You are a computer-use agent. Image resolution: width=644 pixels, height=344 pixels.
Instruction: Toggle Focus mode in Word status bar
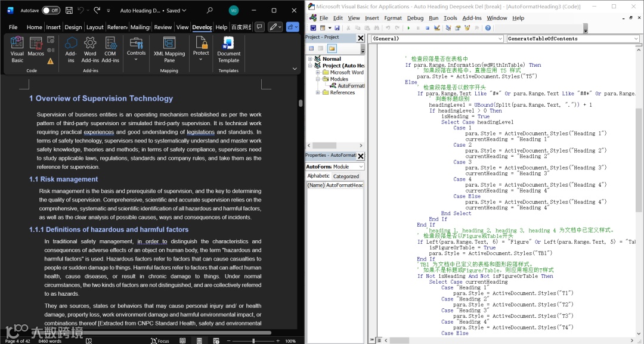159,340
